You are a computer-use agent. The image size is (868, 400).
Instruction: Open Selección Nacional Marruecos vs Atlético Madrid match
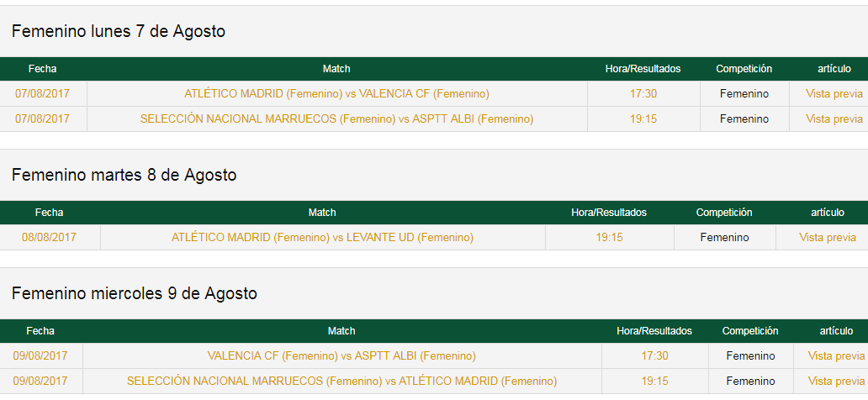(341, 382)
